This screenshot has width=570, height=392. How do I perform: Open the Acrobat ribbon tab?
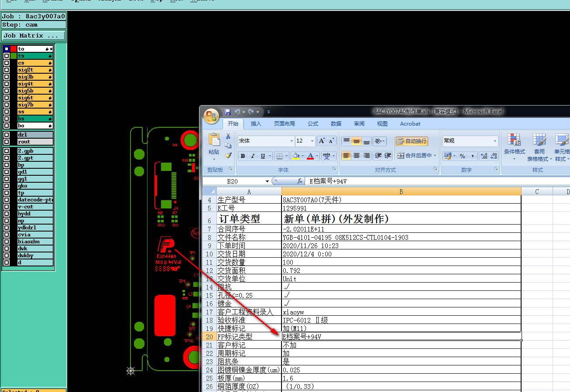410,124
